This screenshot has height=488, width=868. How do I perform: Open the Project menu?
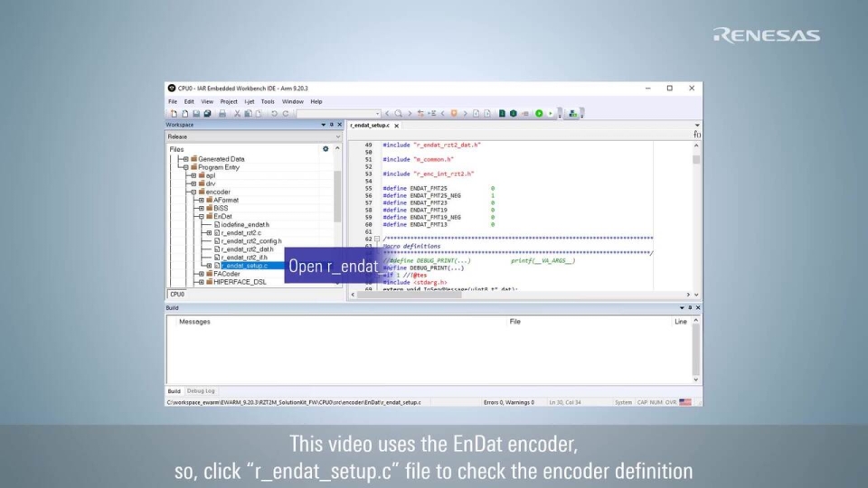pyautogui.click(x=229, y=102)
